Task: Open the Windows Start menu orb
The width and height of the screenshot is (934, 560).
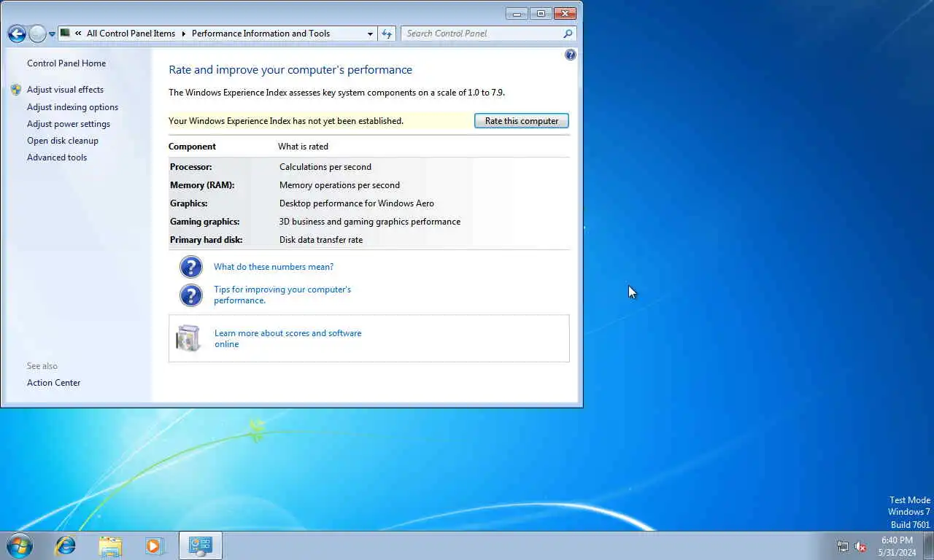Action: 19,545
